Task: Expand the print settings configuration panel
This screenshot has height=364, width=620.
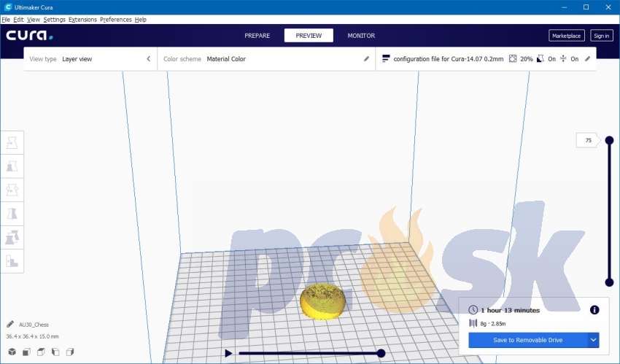Action: click(486, 59)
